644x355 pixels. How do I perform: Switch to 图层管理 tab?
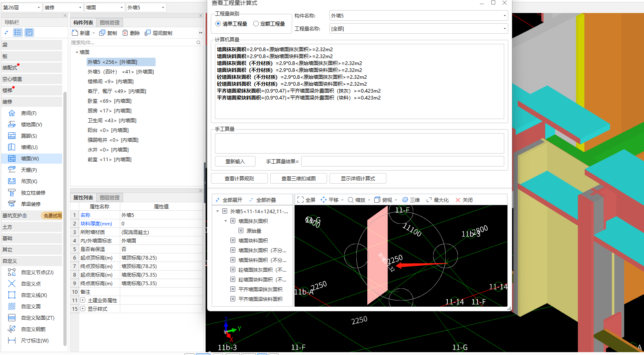point(110,198)
